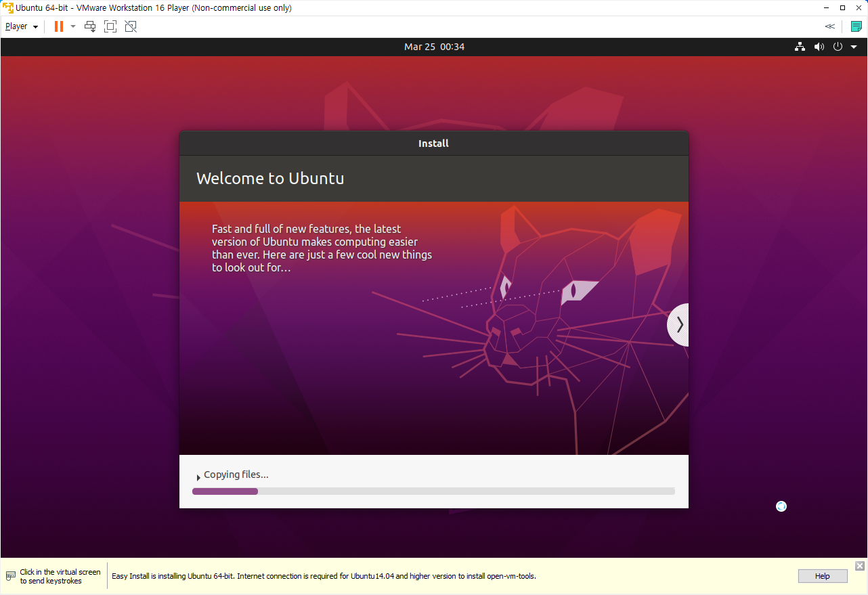This screenshot has width=868, height=595.
Task: Minimize the VMware Player window
Action: click(826, 8)
